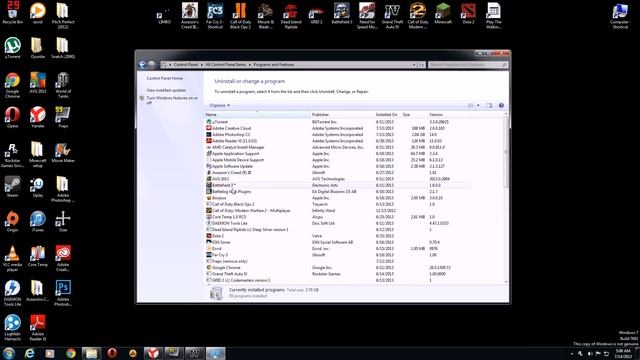Select Adobe Creative Cloud in the list
Screen dimensions: 640x360
coord(337,128)
